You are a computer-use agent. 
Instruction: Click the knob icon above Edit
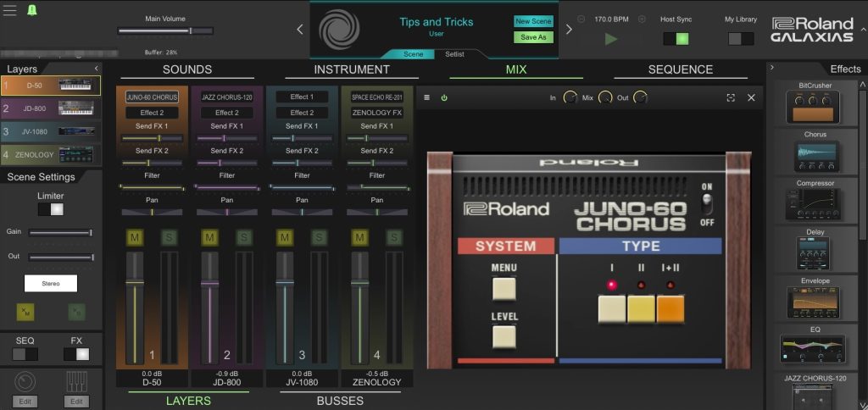point(25,381)
